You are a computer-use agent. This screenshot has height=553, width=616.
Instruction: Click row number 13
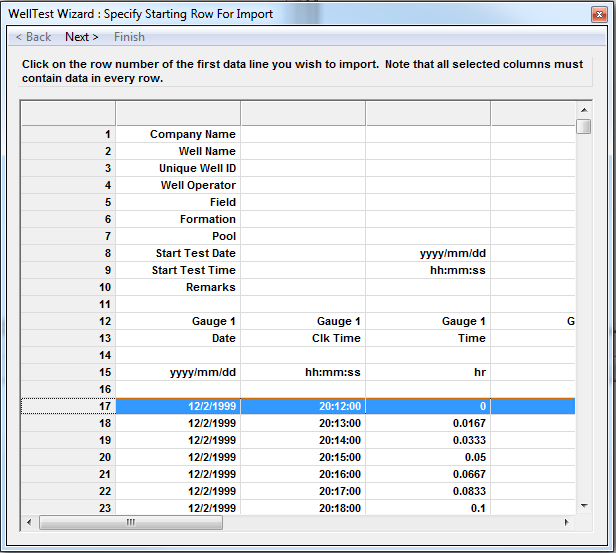pos(68,338)
